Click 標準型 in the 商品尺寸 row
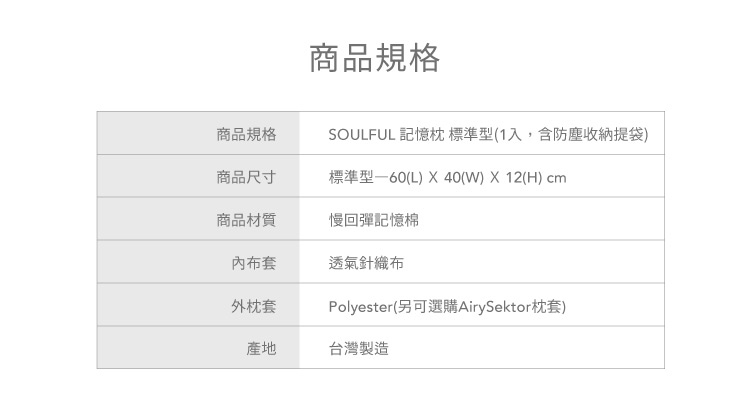Image resolution: width=750 pixels, height=408 pixels. pyautogui.click(x=351, y=178)
